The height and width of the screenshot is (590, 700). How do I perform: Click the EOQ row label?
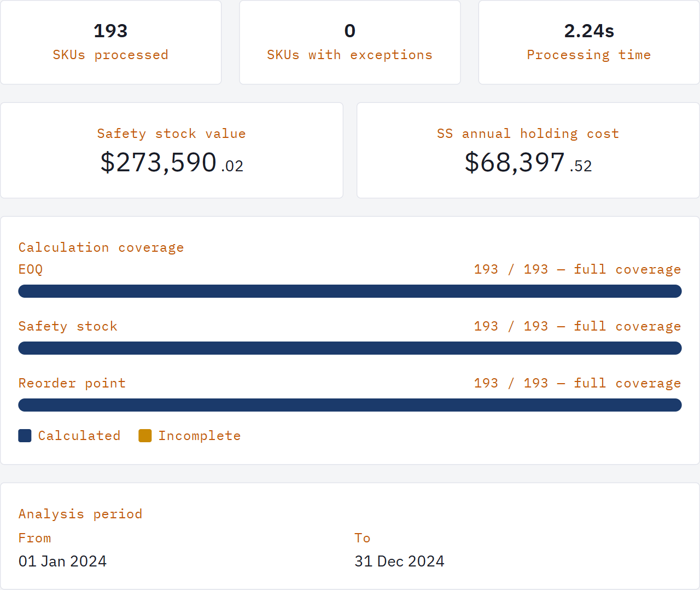click(31, 269)
